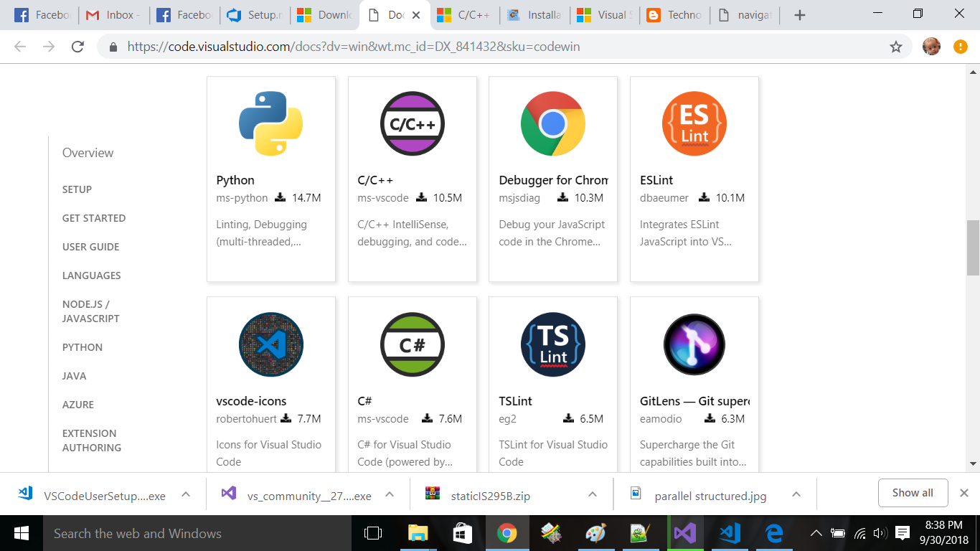The width and height of the screenshot is (980, 551).
Task: Select the C/C++ extension icon
Action: (x=412, y=123)
